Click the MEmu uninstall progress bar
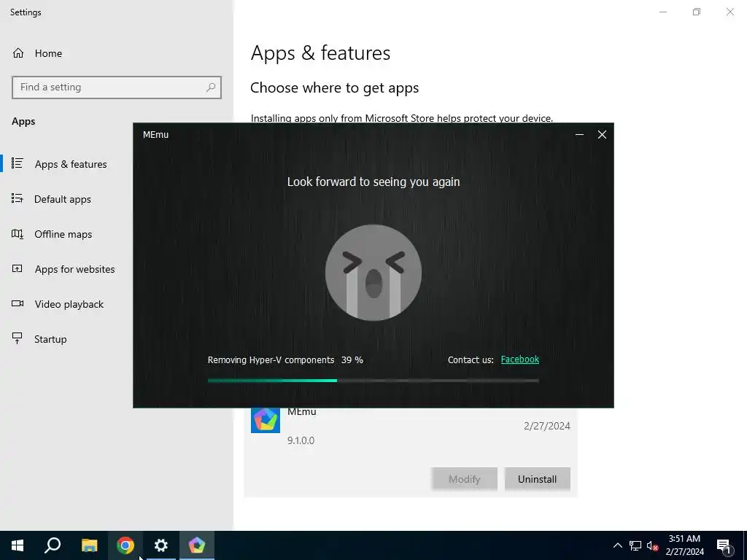Screen dimensions: 747x560 (x=373, y=381)
